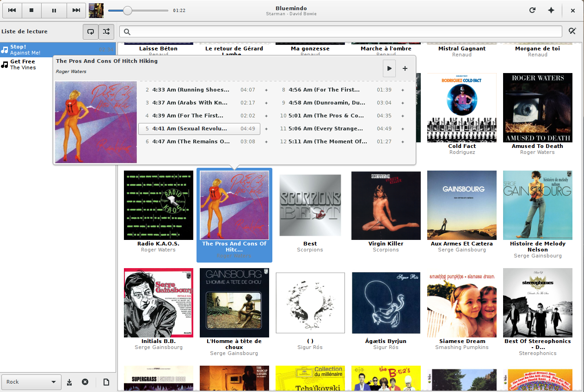The width and height of the screenshot is (584, 392).
Task: Toggle shuffle mode for the playlist
Action: pos(106,31)
